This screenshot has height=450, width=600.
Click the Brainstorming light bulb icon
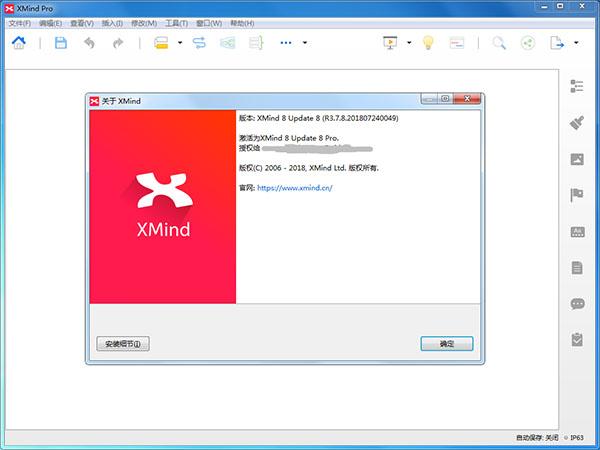[428, 43]
